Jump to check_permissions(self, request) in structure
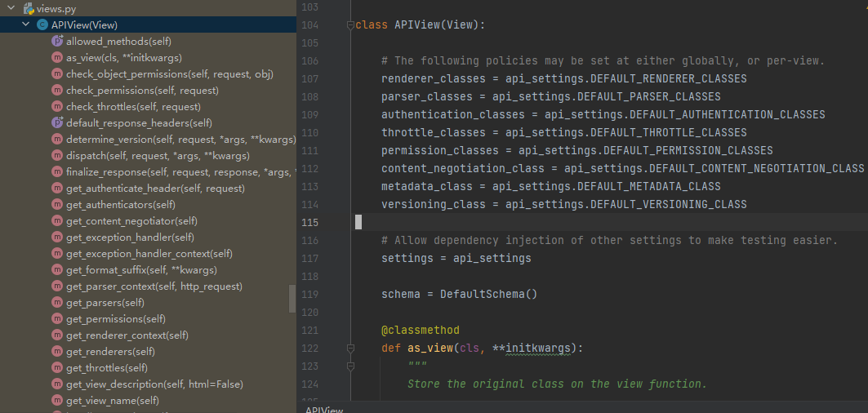The width and height of the screenshot is (868, 413). coord(142,91)
